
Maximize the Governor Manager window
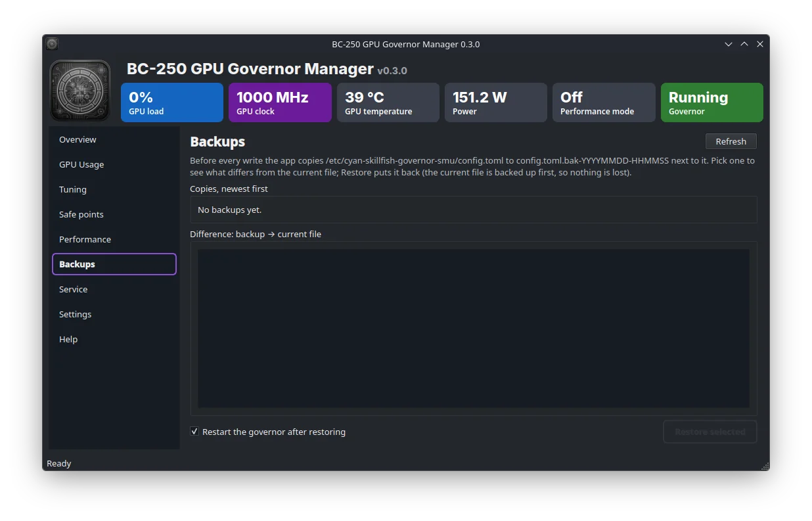tap(744, 44)
